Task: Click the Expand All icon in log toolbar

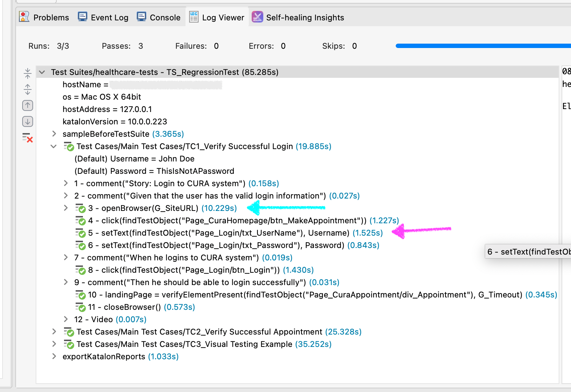Action: coord(28,89)
